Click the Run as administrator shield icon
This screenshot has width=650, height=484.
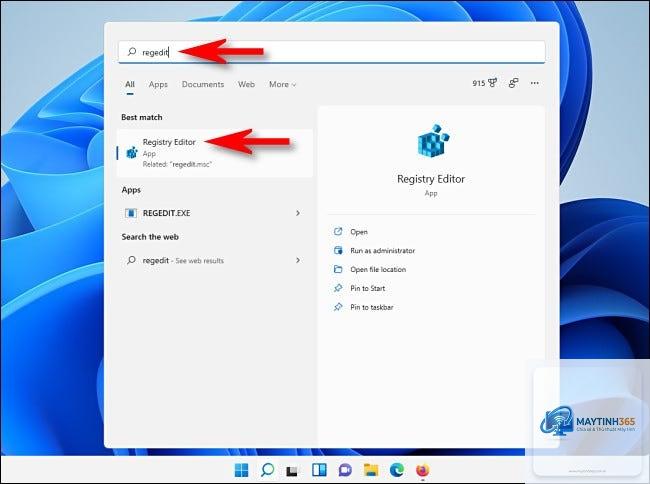pyautogui.click(x=338, y=250)
